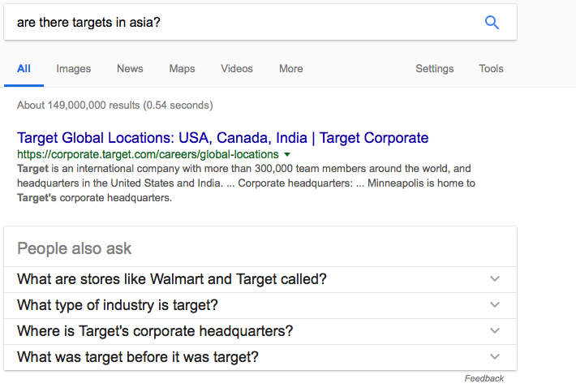Select the All results tab

pos(24,69)
